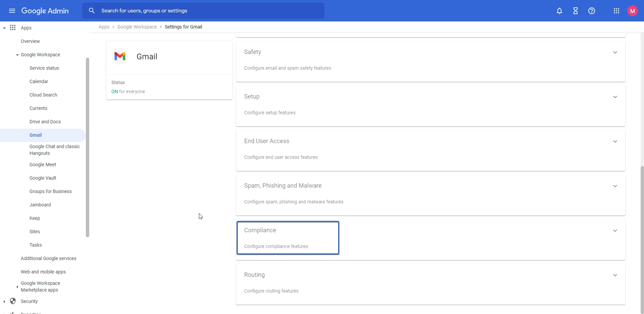Open the Google apps grid launcher
The height and width of the screenshot is (314, 644).
click(616, 11)
